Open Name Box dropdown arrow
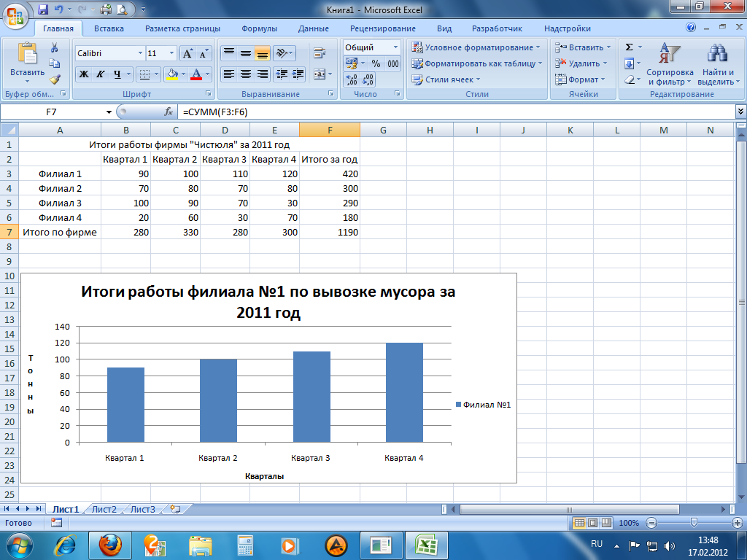The height and width of the screenshot is (560, 747). (109, 112)
